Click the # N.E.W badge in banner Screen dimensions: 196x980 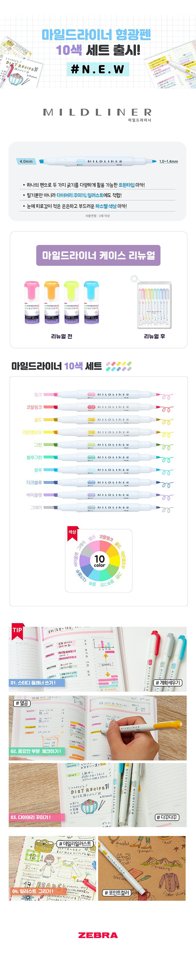click(98, 69)
